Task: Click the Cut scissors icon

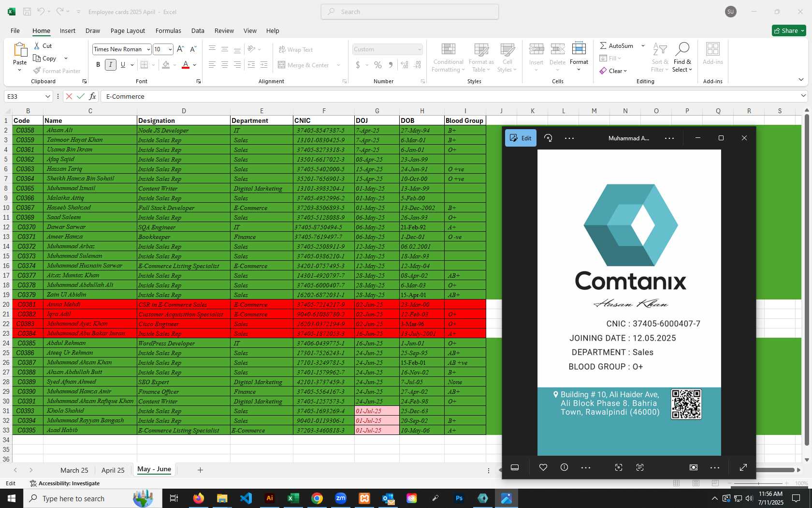Action: tap(37, 45)
